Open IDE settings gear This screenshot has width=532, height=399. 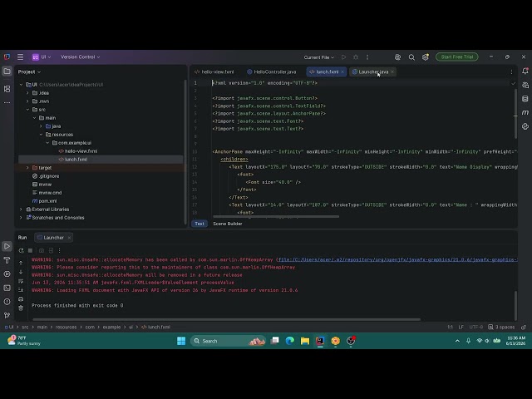coord(425,57)
